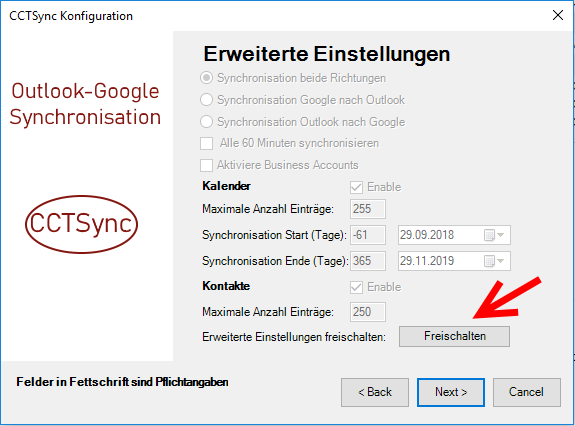Select Synchronisation Outlook nach Google

pos(206,122)
